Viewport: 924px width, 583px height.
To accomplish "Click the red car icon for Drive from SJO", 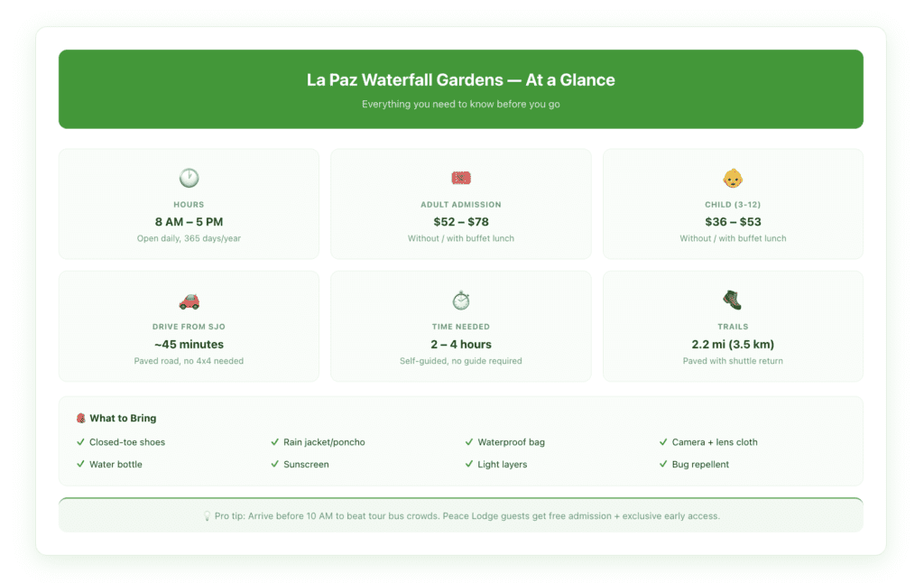I will pyautogui.click(x=189, y=300).
